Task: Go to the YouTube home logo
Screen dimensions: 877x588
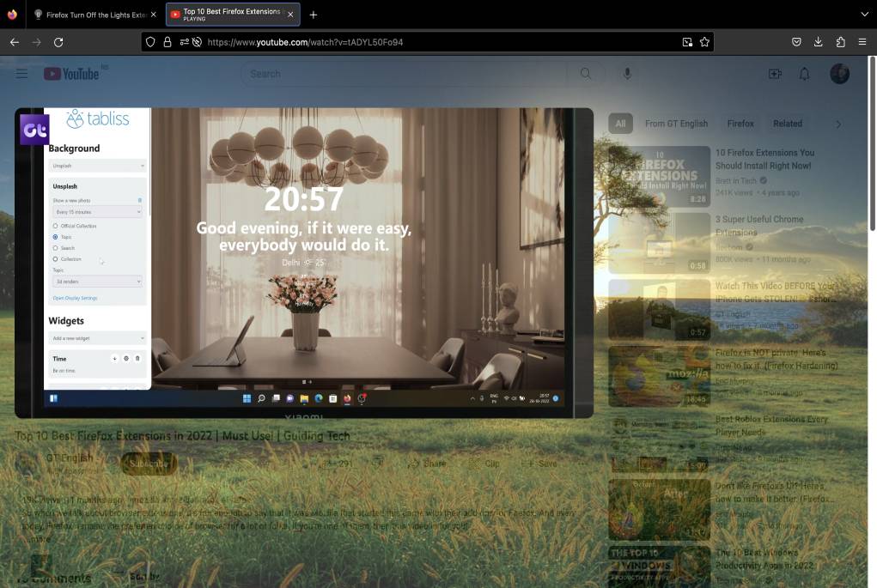Action: 71,74
